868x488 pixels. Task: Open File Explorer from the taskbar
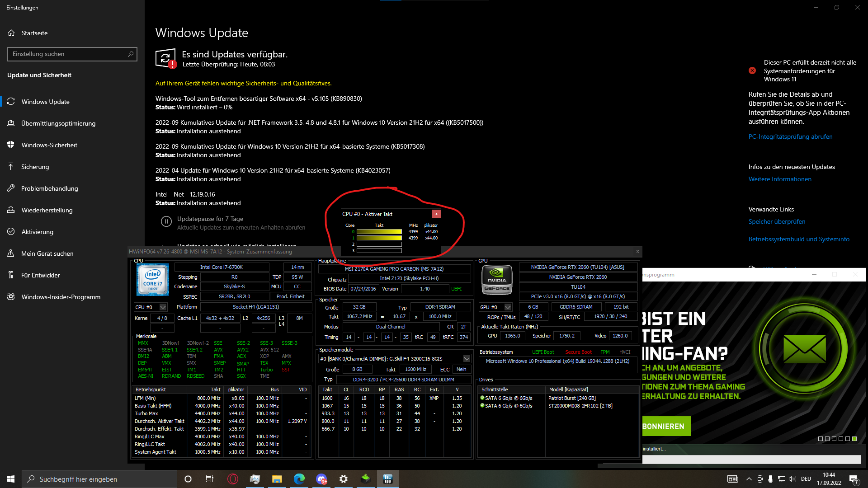277,479
